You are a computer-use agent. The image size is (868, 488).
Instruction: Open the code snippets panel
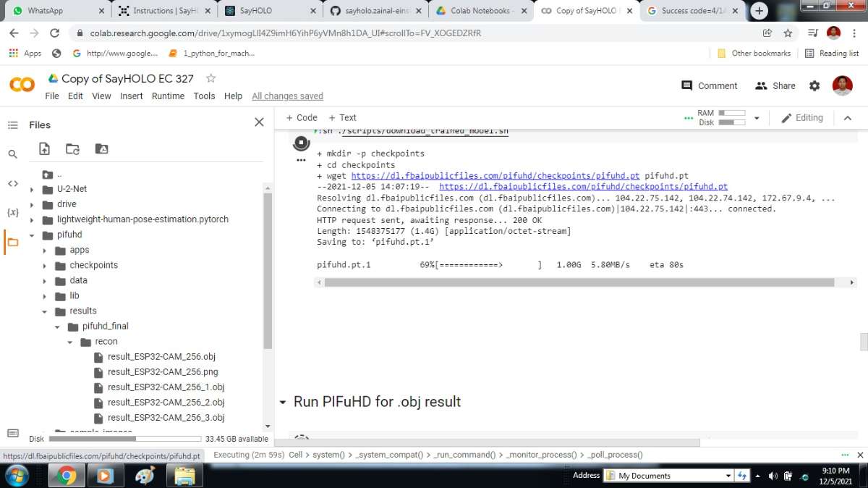point(12,183)
